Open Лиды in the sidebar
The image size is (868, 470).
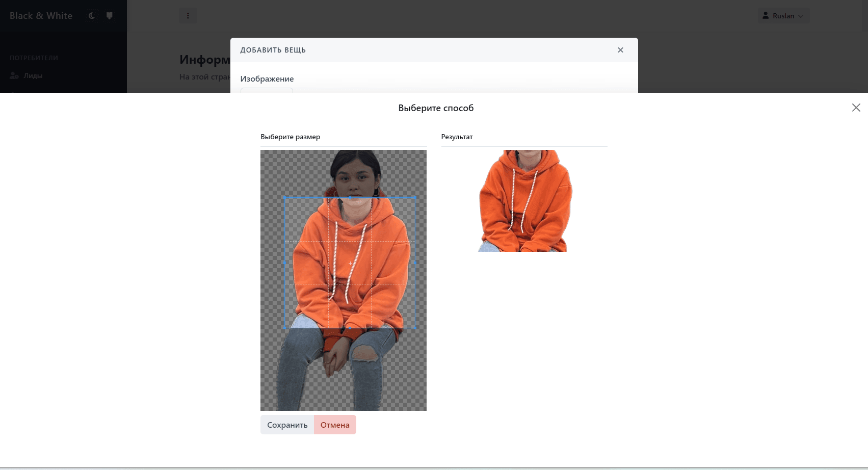pos(33,75)
